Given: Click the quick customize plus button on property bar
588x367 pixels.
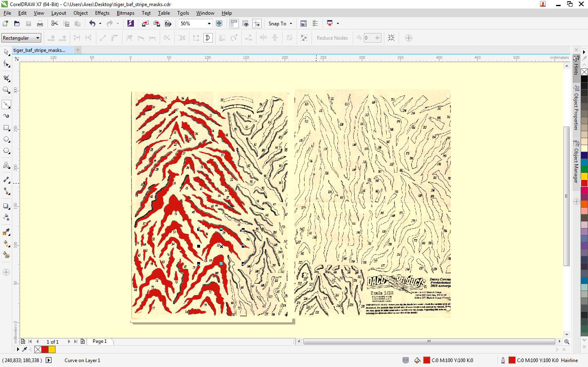Looking at the screenshot, I should click(x=409, y=38).
